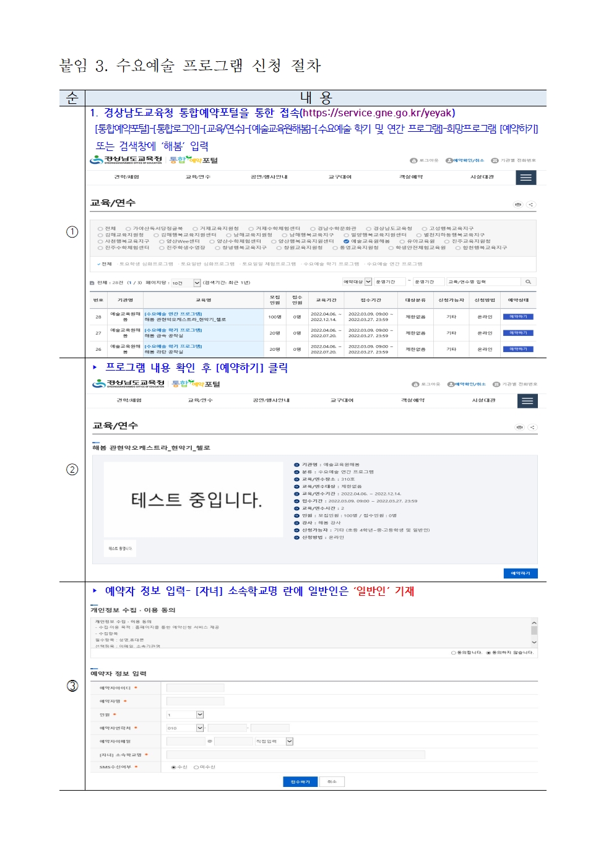Select the 가야산독서당정글북 radio button
614x868 pixels.
click(128, 228)
